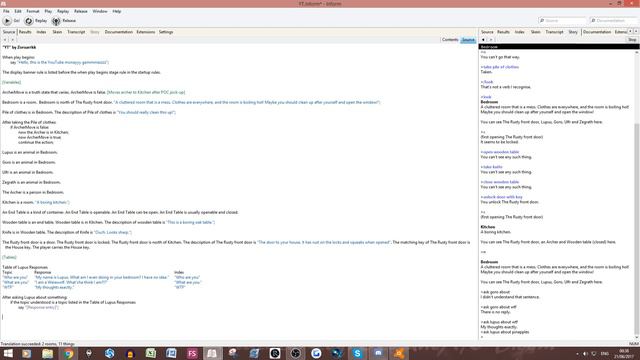The width and height of the screenshot is (640, 360).
Task: Click the "Table of Lupus Responses" line
Action: [x=25, y=267]
